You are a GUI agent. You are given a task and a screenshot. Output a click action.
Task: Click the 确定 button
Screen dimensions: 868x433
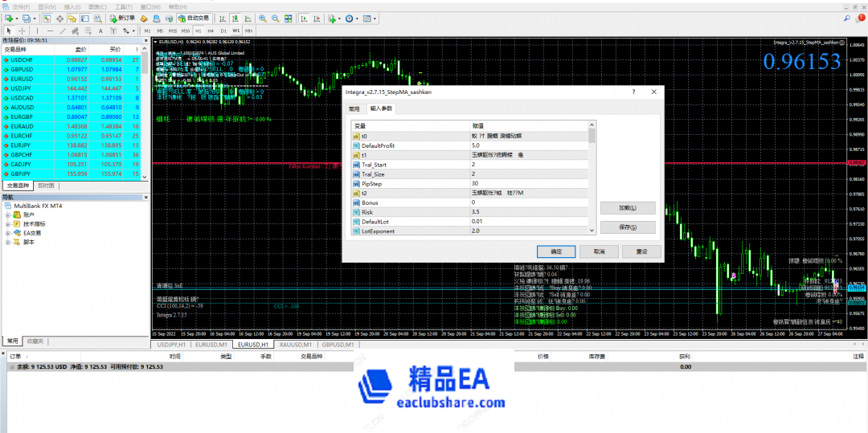tap(556, 251)
